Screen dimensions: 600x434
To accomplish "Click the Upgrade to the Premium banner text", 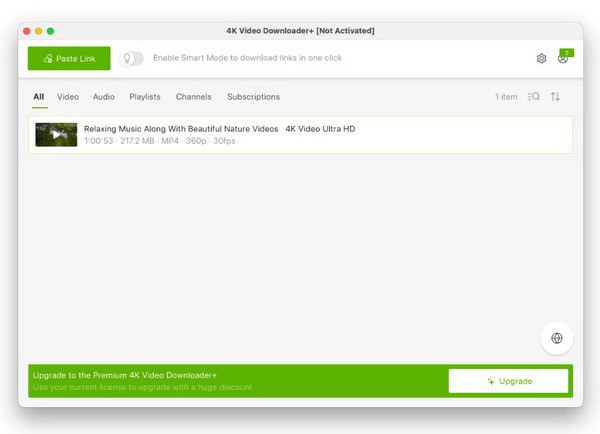I will 125,375.
